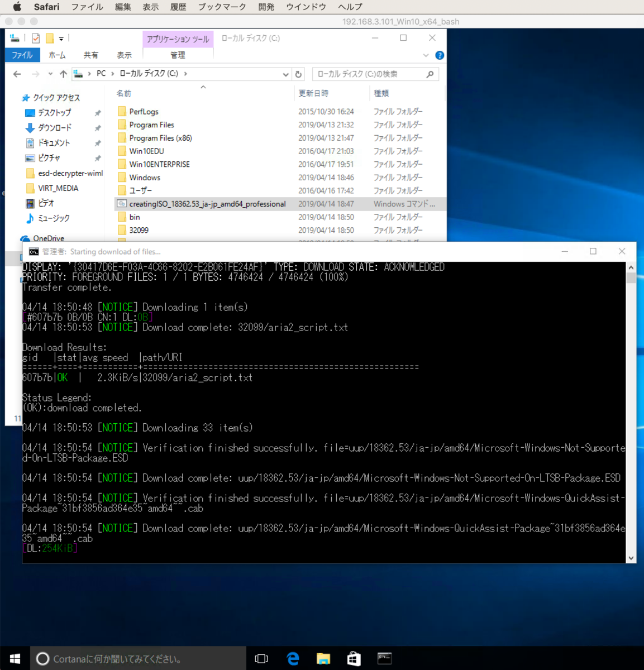Click the new folder quick access icon
Image resolution: width=644 pixels, height=670 pixels.
coord(50,38)
